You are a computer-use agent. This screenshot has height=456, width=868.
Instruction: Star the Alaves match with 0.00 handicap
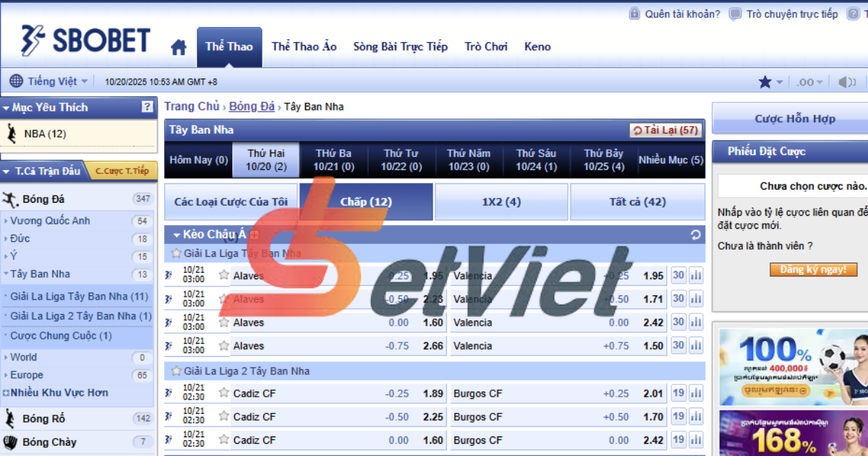pyautogui.click(x=224, y=322)
